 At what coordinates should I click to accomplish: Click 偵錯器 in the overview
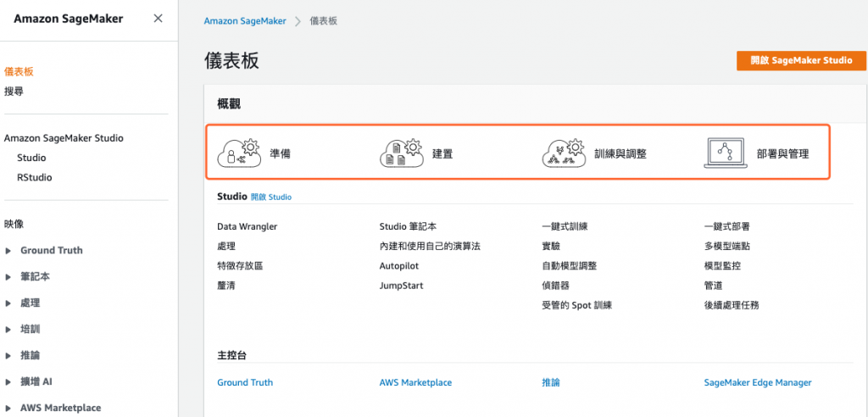point(556,286)
